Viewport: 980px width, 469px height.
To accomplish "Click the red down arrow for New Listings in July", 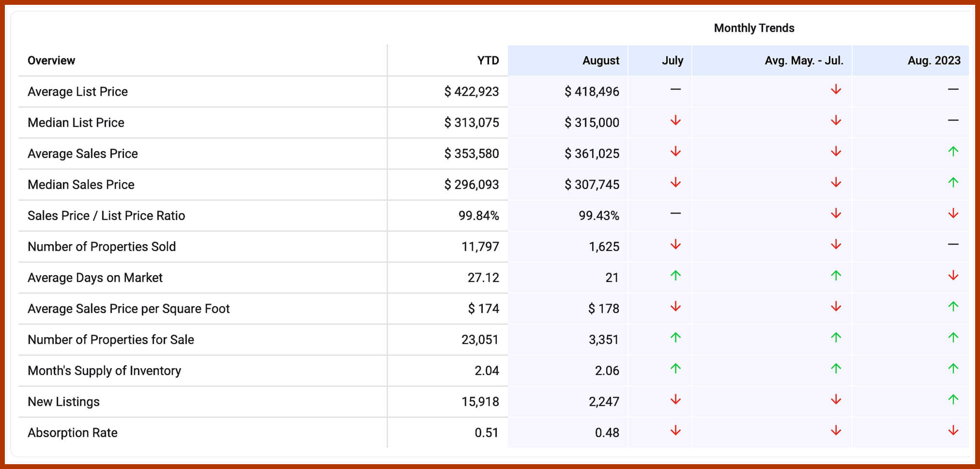I will pos(675,400).
